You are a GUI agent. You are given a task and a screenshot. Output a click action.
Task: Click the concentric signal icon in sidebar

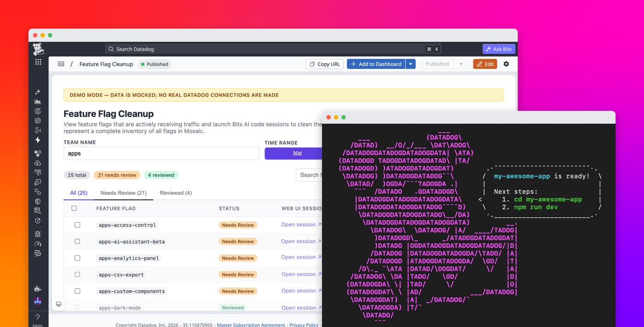click(38, 130)
